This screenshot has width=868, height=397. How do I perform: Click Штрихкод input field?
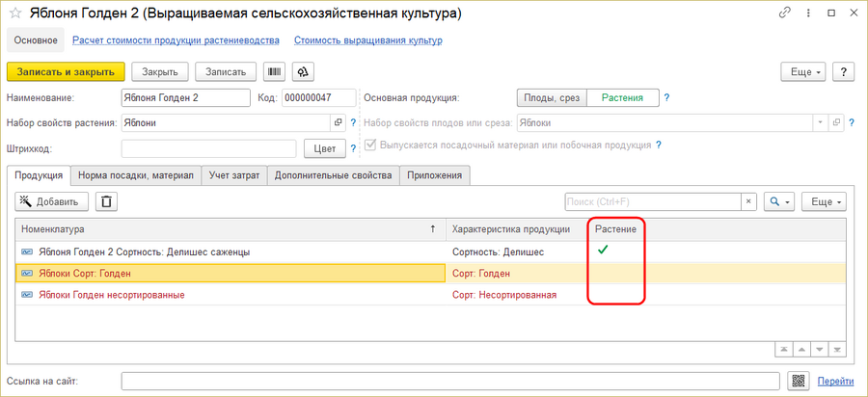tap(209, 148)
